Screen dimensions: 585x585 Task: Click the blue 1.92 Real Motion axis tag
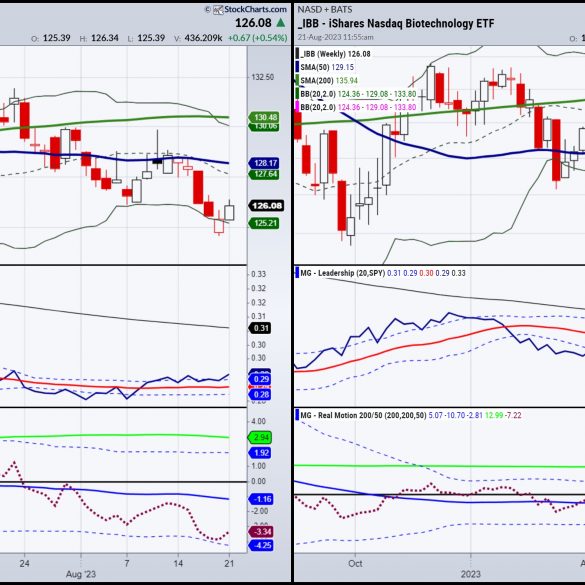click(x=260, y=453)
